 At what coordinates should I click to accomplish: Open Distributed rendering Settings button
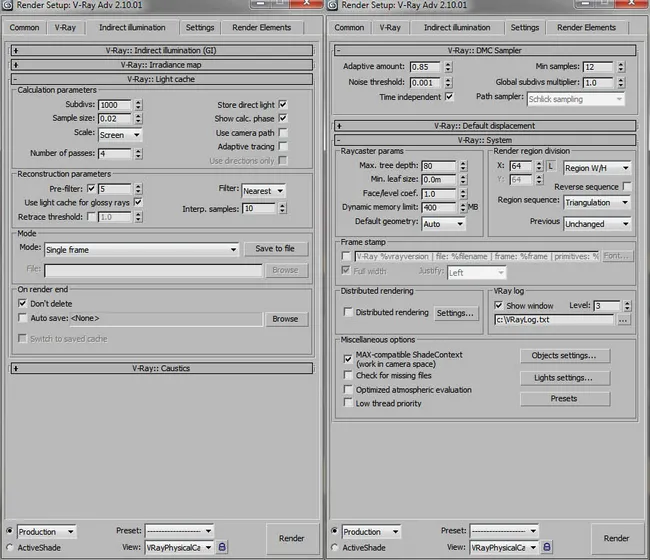pos(455,313)
